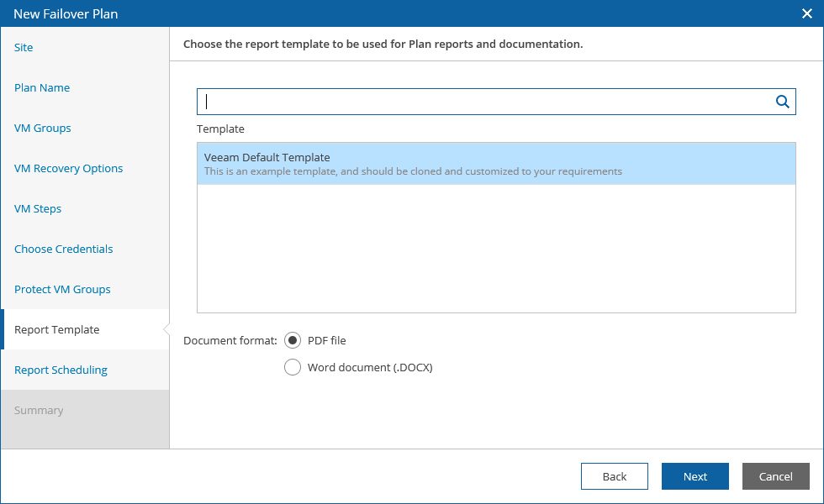Click the 'PDF file' label text
Screen dimensions: 824x504
pos(327,341)
